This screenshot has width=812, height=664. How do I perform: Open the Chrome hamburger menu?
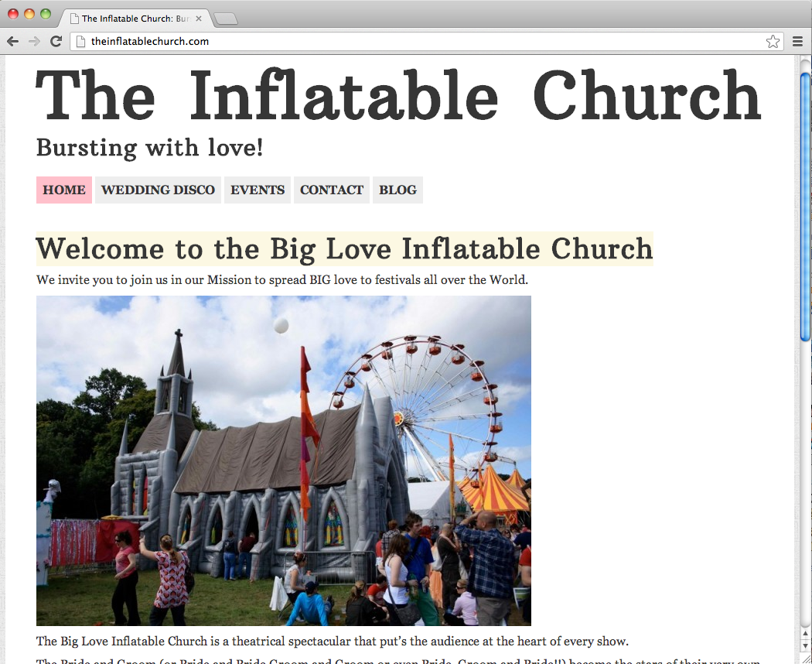coord(797,42)
